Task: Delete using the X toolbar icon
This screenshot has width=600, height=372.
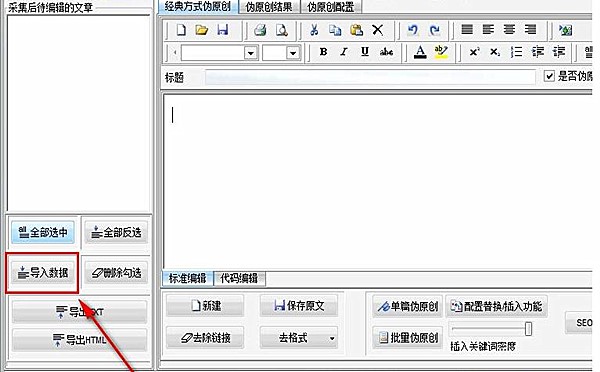Action: point(378,30)
